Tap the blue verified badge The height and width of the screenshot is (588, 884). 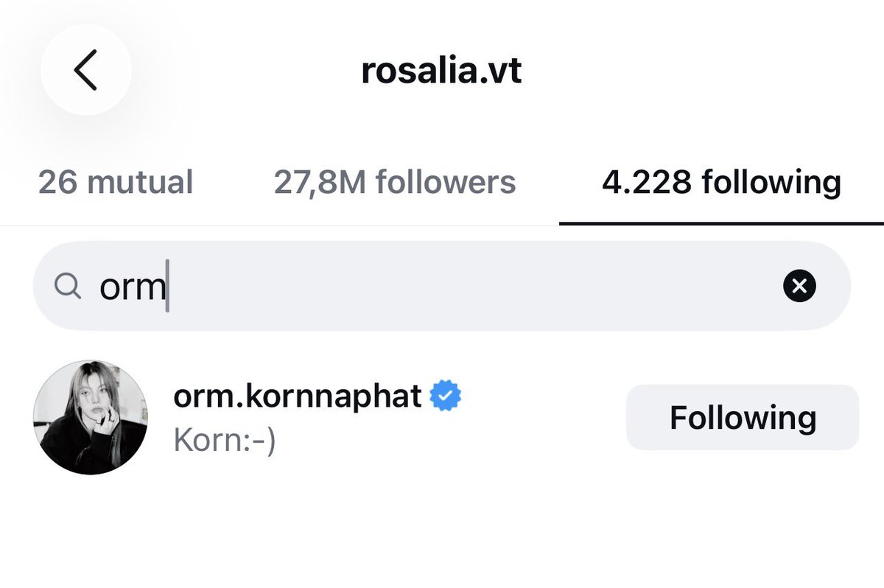tap(446, 396)
